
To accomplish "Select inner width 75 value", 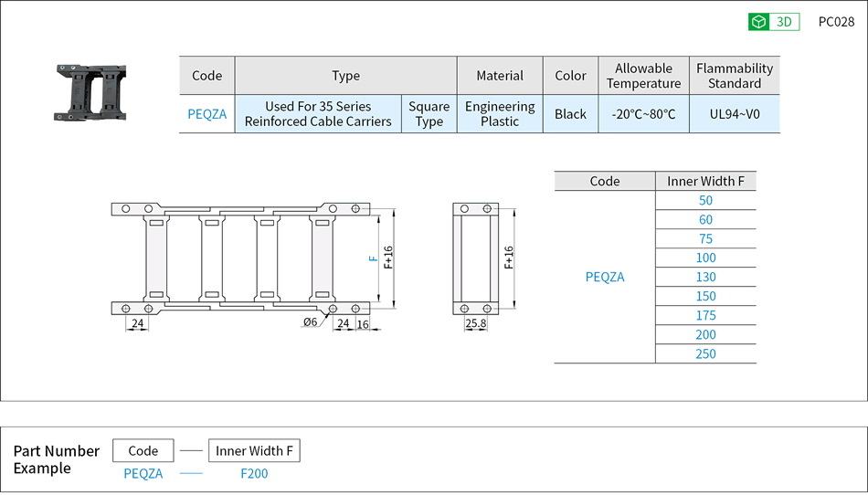I will tap(705, 239).
